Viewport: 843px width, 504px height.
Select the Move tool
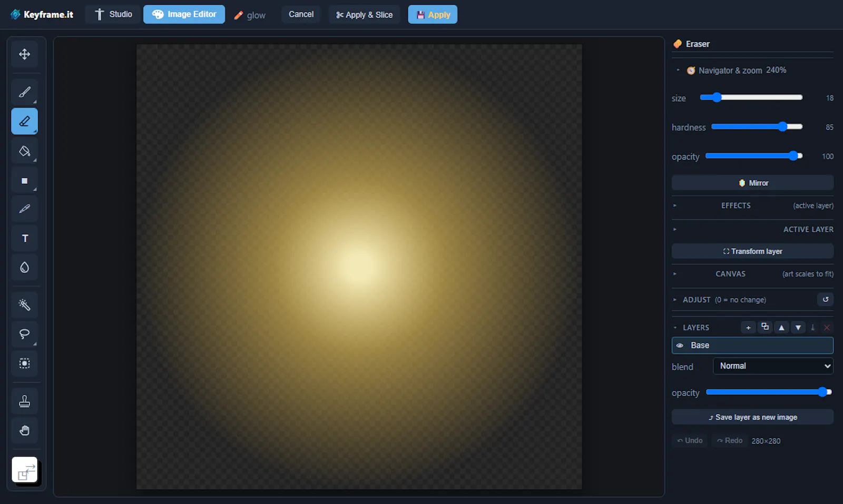click(x=24, y=54)
